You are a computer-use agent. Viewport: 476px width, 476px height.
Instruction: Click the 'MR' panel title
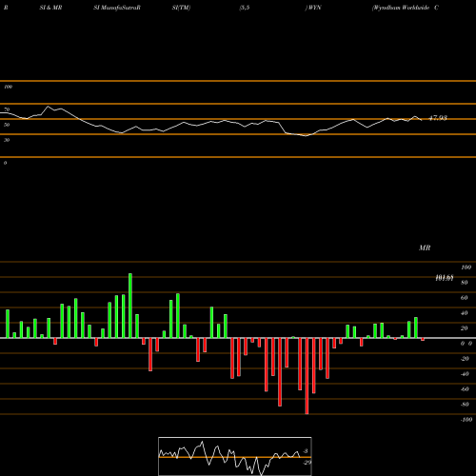[425, 248]
